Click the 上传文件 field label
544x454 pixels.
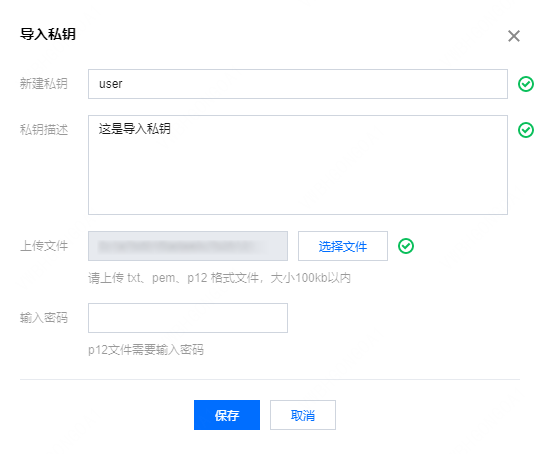click(x=44, y=246)
